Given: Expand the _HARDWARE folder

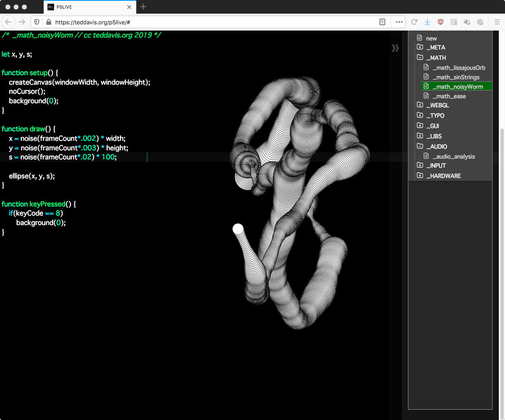Looking at the screenshot, I should (x=445, y=176).
